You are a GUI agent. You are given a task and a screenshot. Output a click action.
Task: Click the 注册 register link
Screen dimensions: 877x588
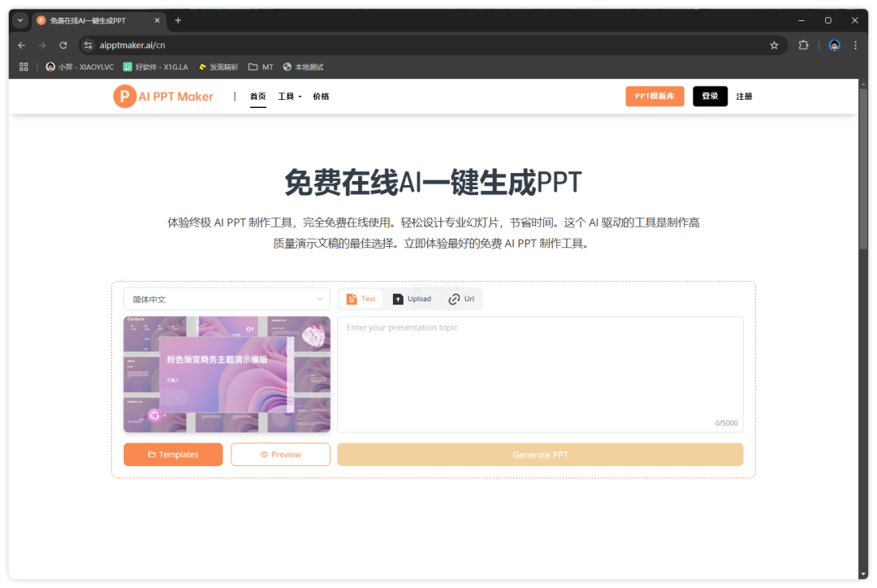pyautogui.click(x=744, y=96)
